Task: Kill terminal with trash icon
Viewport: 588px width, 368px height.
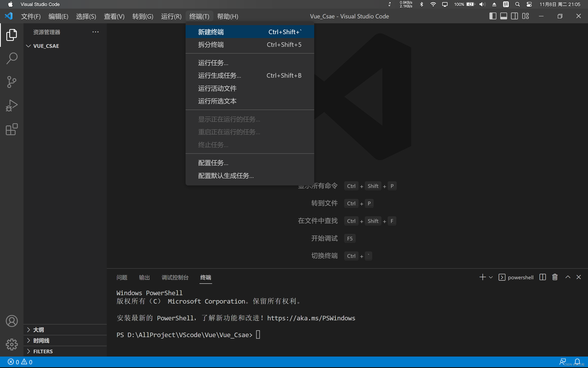Action: (x=555, y=277)
